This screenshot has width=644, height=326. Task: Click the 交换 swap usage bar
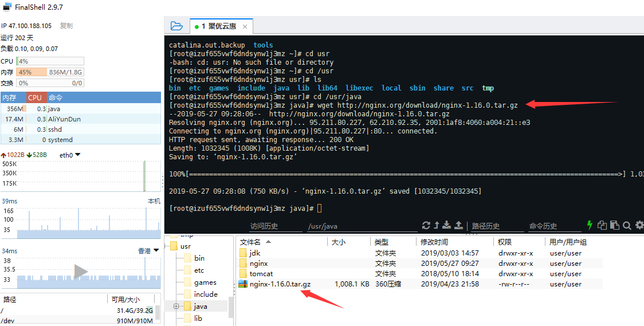[x=50, y=83]
